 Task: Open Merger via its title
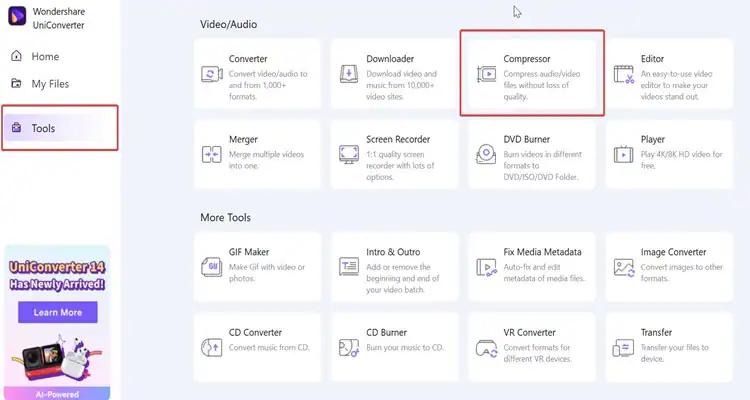(x=243, y=139)
